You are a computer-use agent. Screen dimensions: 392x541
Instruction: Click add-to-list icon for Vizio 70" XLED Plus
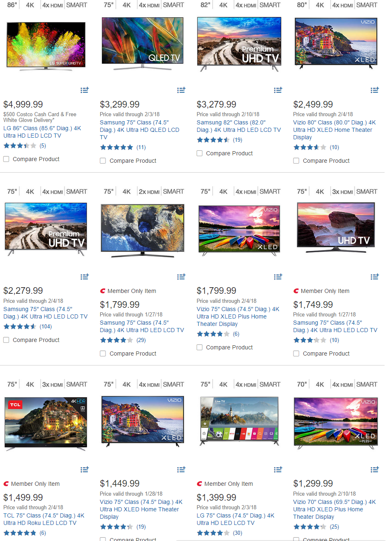[x=375, y=469]
